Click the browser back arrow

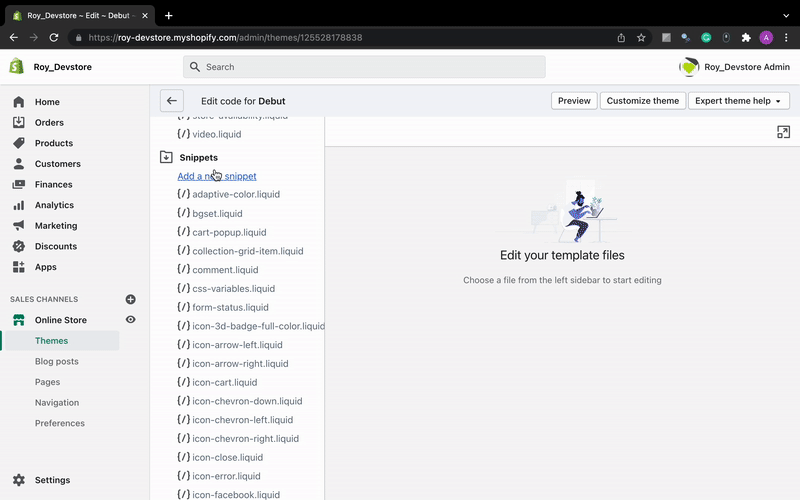point(14,38)
